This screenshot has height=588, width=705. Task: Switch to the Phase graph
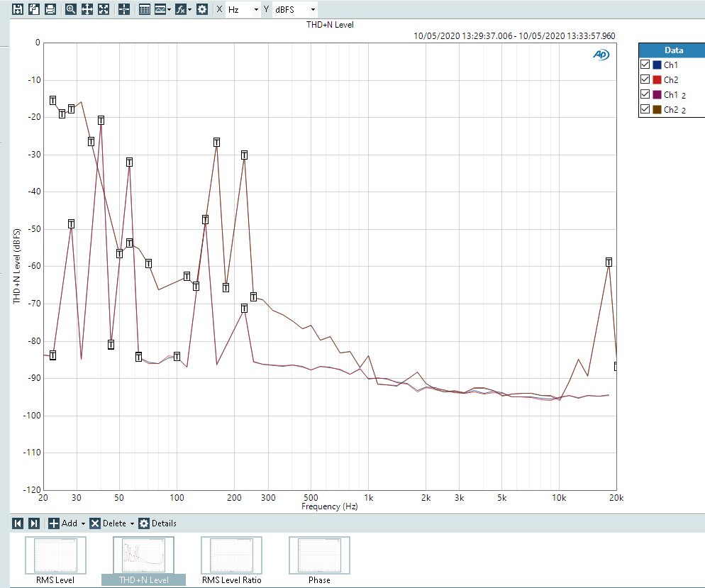pos(319,561)
